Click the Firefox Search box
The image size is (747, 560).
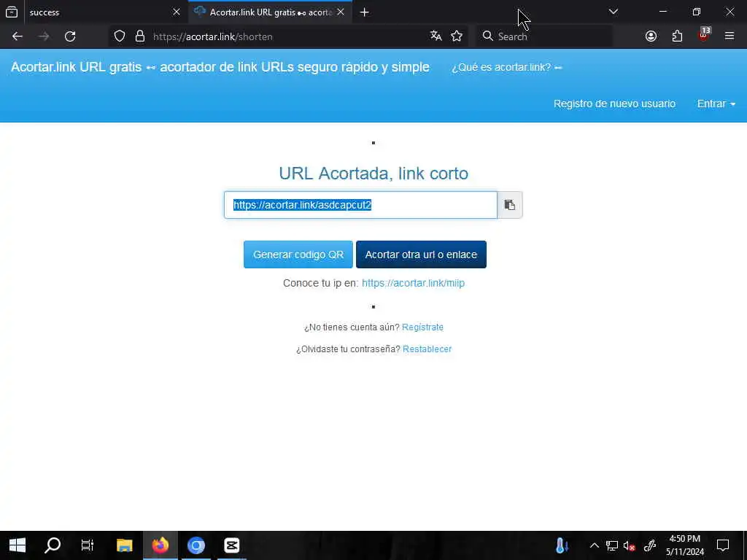click(544, 36)
